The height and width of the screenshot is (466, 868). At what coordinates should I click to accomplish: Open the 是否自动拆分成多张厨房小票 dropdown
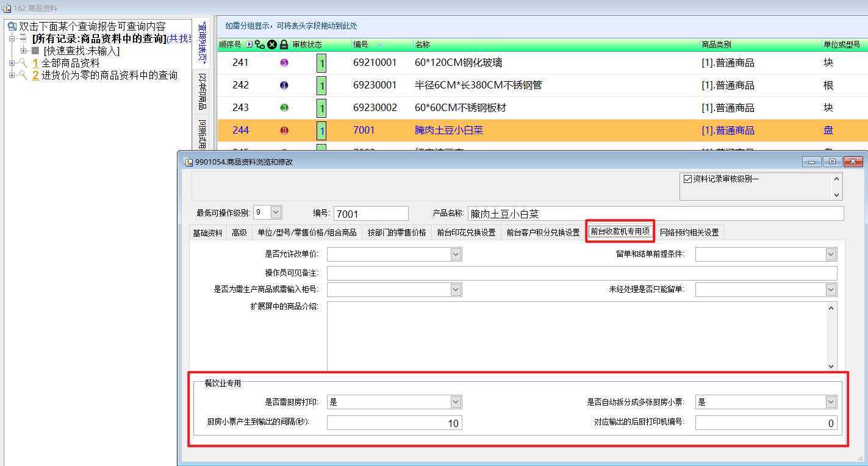830,402
